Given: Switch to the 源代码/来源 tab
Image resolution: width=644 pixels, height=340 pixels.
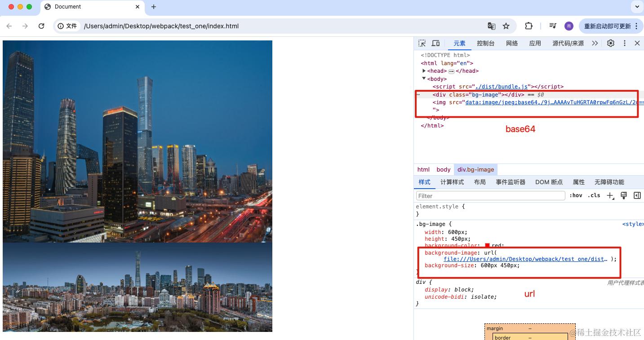Looking at the screenshot, I should coord(568,43).
